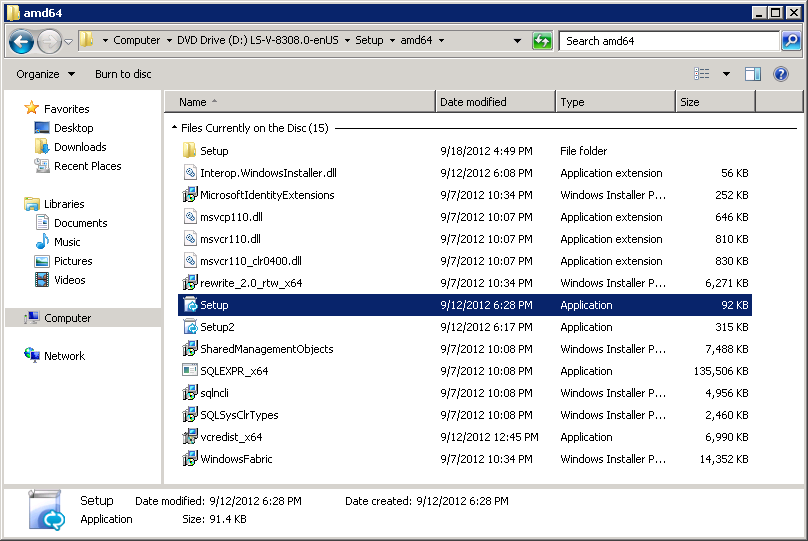Screen dimensions: 808x541
Task: Click the Change your view icon
Action: (702, 74)
